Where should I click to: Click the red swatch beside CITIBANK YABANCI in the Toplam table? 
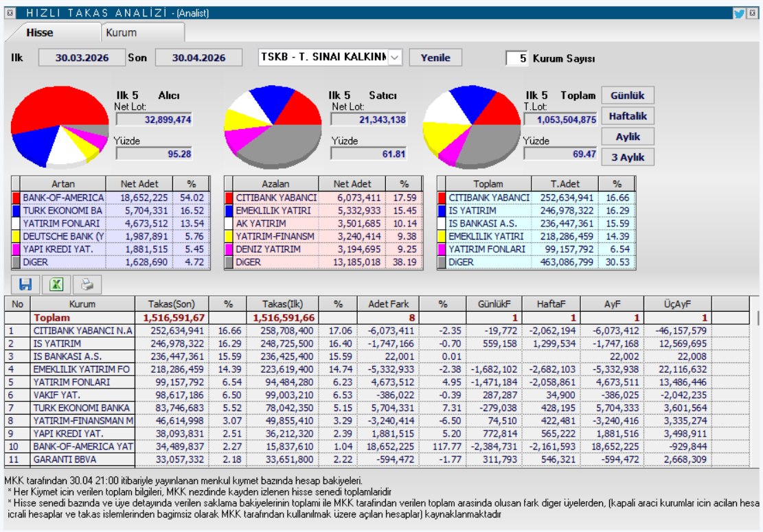(442, 198)
